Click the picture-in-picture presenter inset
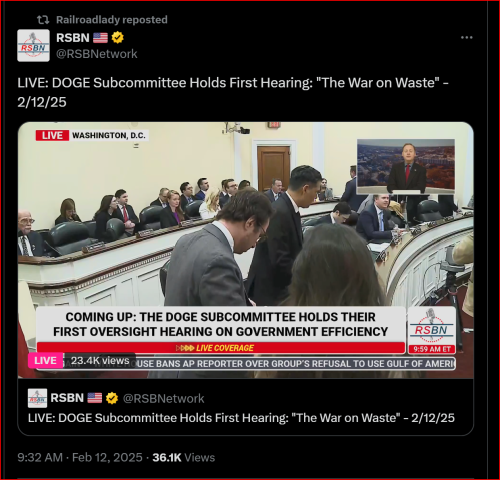The height and width of the screenshot is (480, 500). click(406, 167)
